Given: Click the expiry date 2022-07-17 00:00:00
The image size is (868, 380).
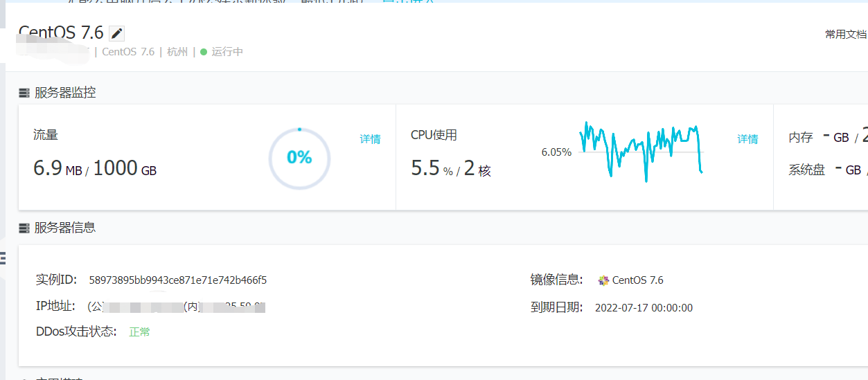Looking at the screenshot, I should [x=644, y=308].
